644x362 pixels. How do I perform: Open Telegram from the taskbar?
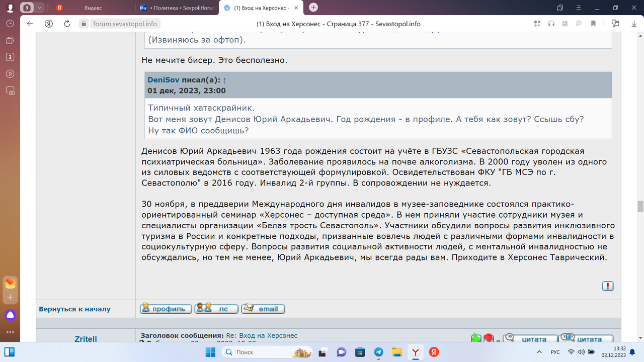click(x=378, y=352)
